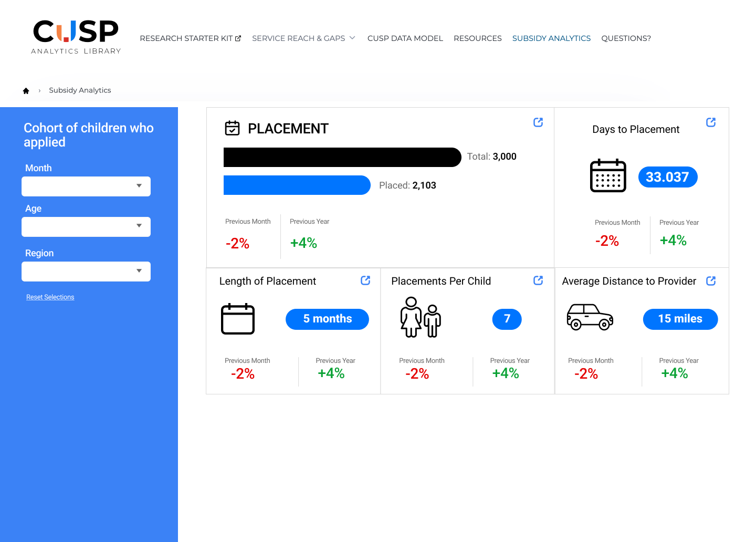Open Placements Per Child external link icon
The width and height of the screenshot is (756, 542).
pyautogui.click(x=538, y=280)
